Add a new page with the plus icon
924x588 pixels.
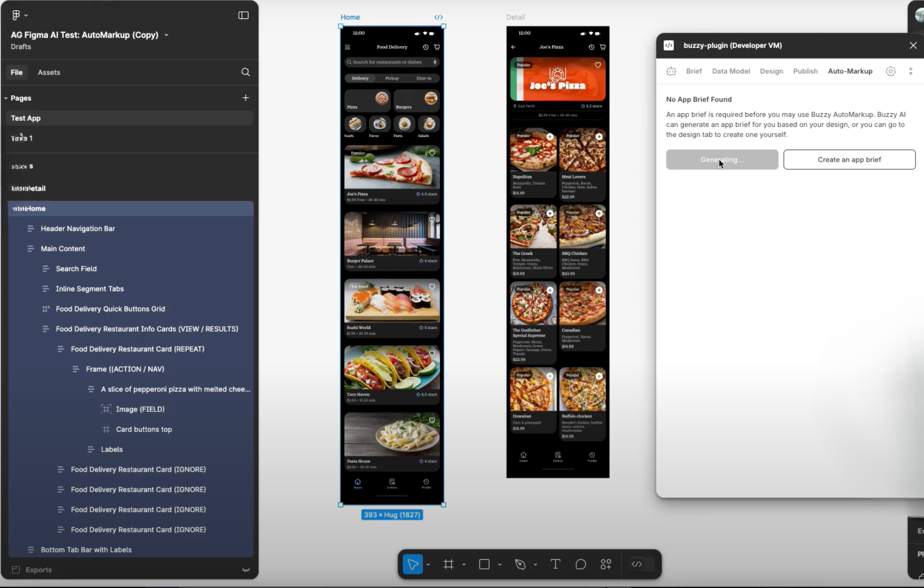[245, 98]
